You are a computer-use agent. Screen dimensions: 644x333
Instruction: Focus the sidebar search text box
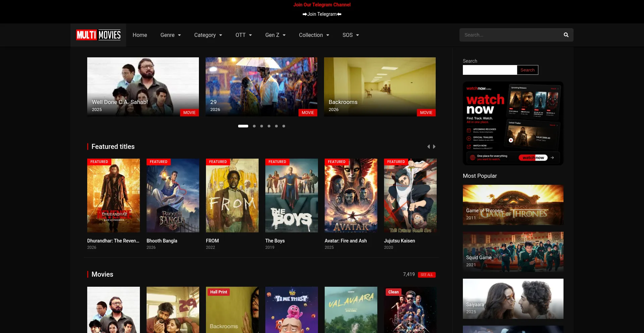(490, 70)
